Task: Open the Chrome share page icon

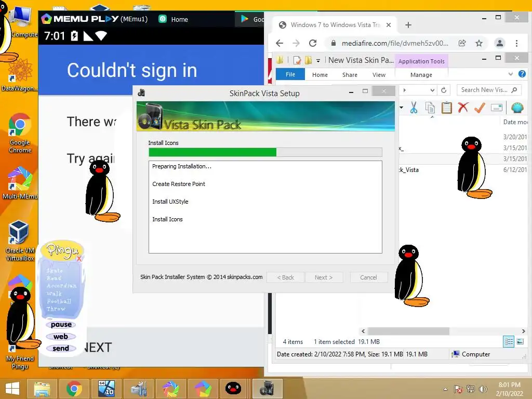Action: coord(462,43)
